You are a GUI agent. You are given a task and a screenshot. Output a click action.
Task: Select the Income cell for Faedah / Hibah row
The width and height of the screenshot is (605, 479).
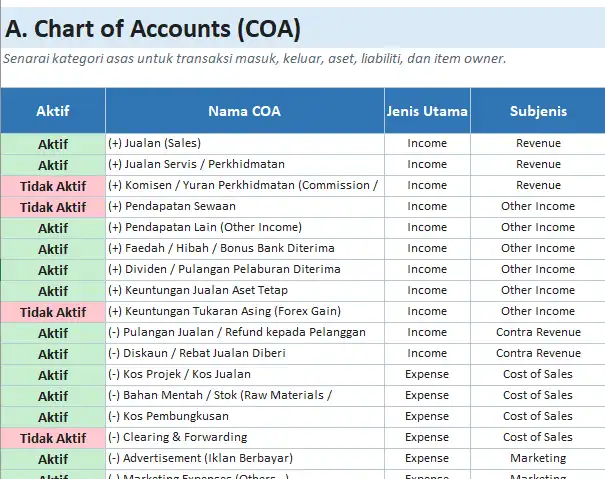click(427, 248)
